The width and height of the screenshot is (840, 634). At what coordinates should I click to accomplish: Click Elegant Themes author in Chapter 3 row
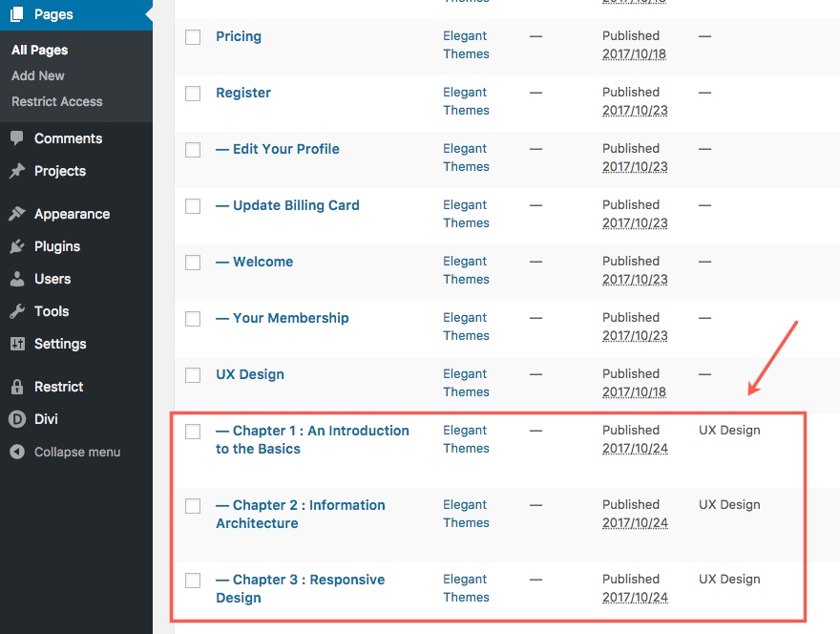point(466,588)
